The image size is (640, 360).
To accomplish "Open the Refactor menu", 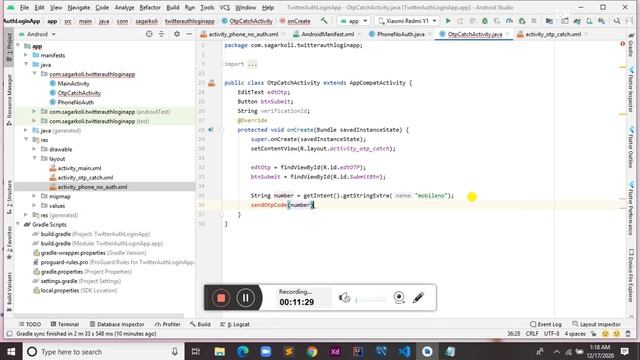I will [150, 7].
